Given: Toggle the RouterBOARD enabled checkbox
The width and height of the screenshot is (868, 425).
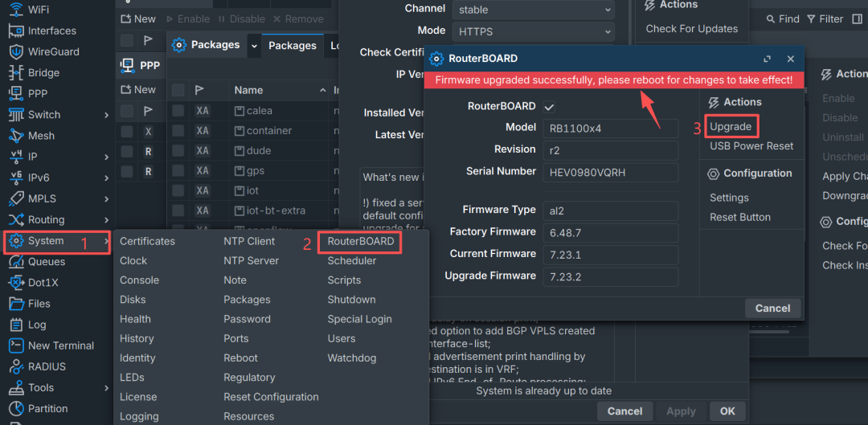Looking at the screenshot, I should tap(550, 106).
